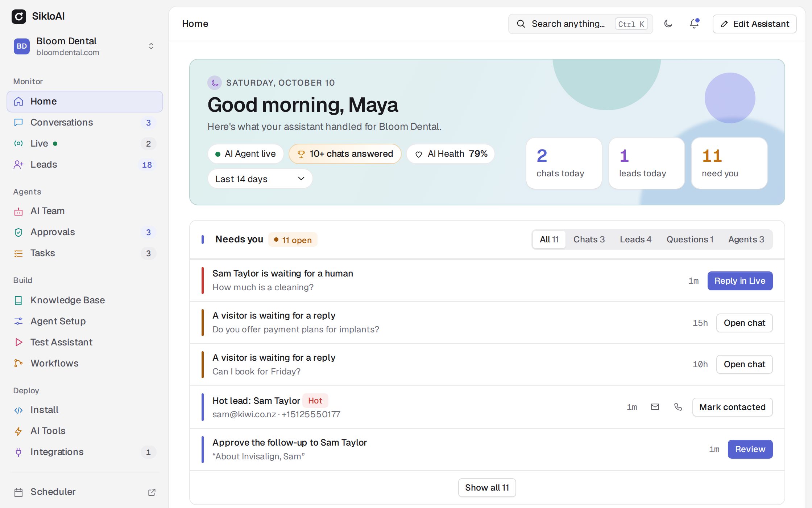Click Reply in Live for Sam Taylor

[x=740, y=281]
